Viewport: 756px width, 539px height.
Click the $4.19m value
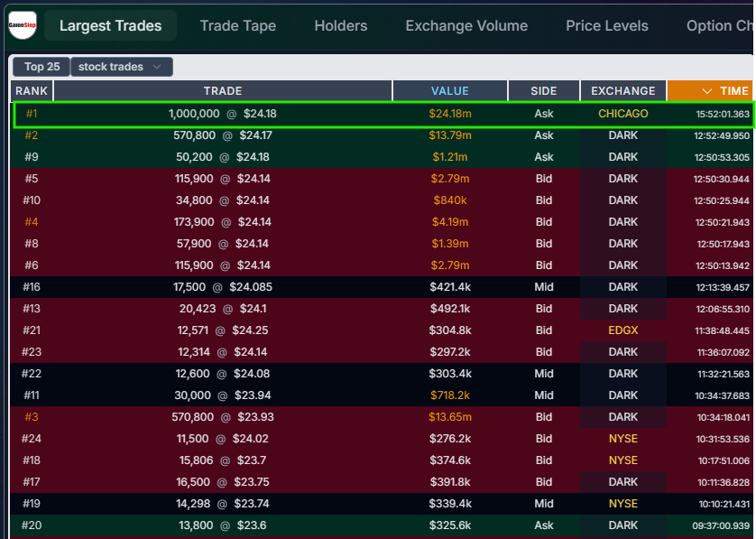click(450, 222)
